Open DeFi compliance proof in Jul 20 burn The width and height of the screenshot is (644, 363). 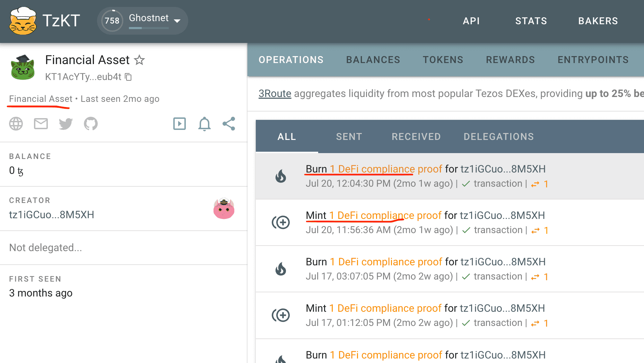390,169
